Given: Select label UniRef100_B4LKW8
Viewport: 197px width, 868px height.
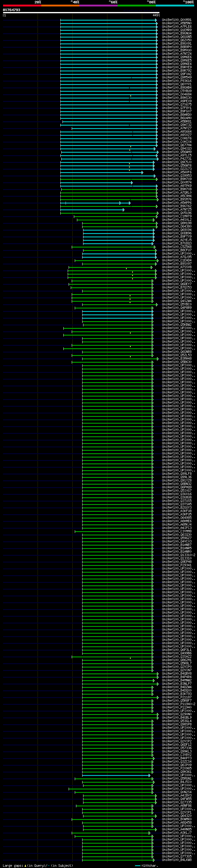Looking at the screenshot, I should click(176, 860).
